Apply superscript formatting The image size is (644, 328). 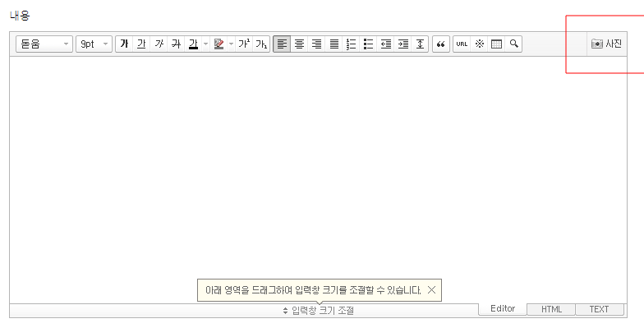click(245, 44)
